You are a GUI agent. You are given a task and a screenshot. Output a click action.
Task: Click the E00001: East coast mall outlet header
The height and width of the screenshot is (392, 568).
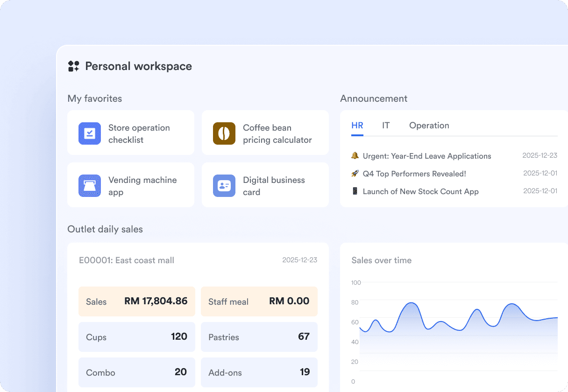127,260
